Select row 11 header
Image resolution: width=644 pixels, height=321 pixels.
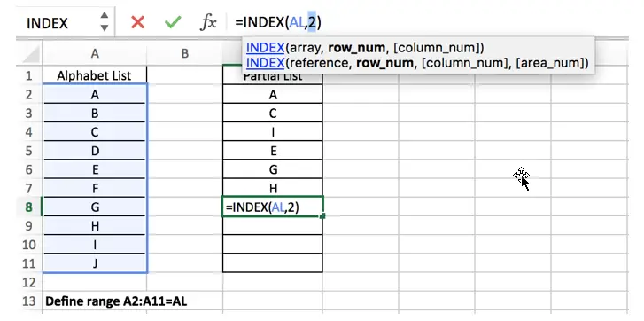point(28,263)
